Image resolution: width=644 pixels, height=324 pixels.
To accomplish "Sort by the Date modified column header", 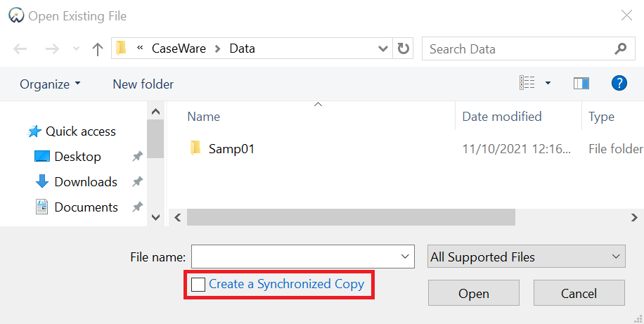I will (x=502, y=117).
